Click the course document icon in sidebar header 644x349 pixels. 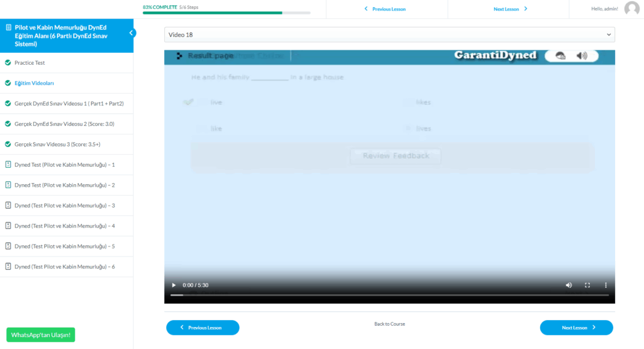(x=8, y=28)
